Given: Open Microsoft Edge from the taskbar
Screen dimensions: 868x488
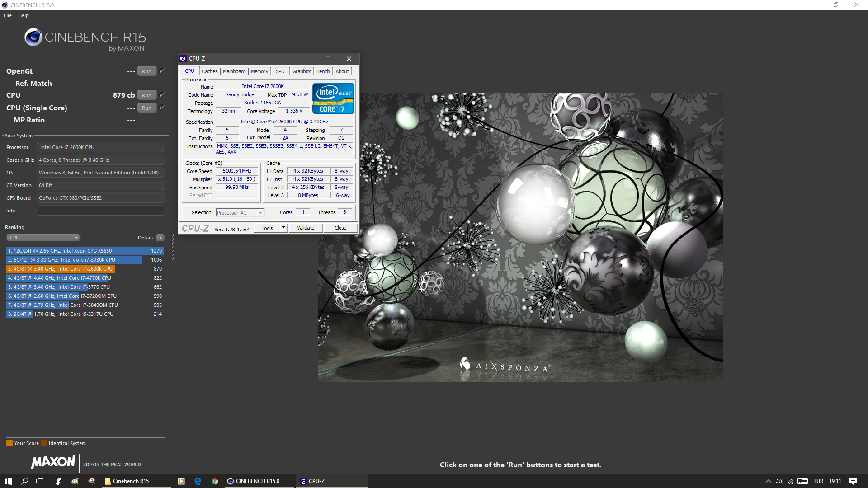Looking at the screenshot, I should point(198,481).
